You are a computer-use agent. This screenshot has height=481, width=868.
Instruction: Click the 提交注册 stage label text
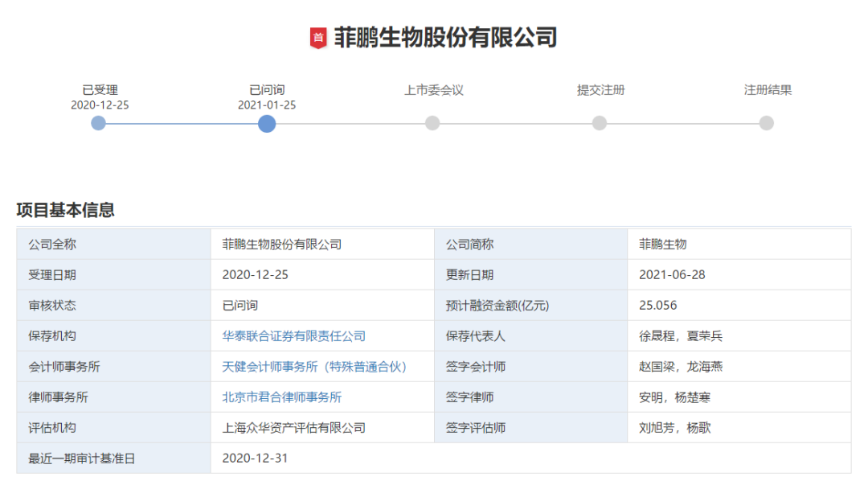coord(599,90)
